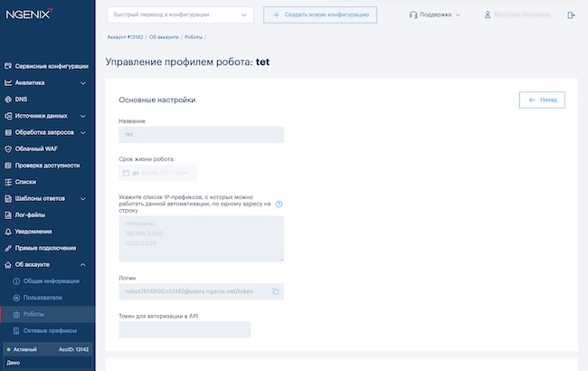Click the AccID: 13142 text
The image size is (588, 371).
point(73,349)
